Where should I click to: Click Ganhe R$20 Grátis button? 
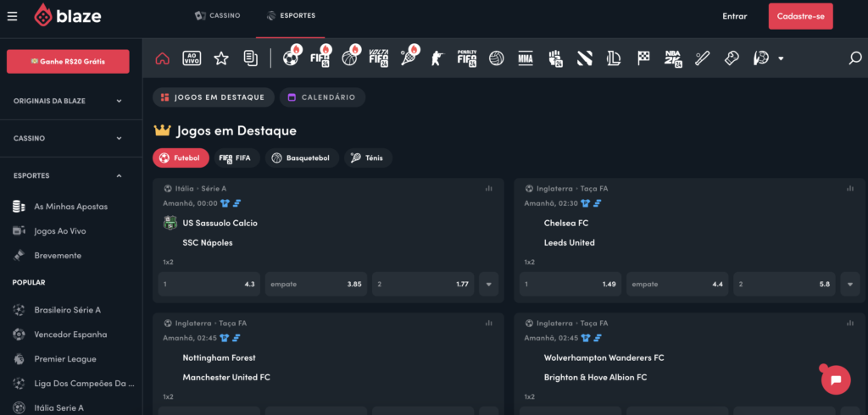(68, 61)
